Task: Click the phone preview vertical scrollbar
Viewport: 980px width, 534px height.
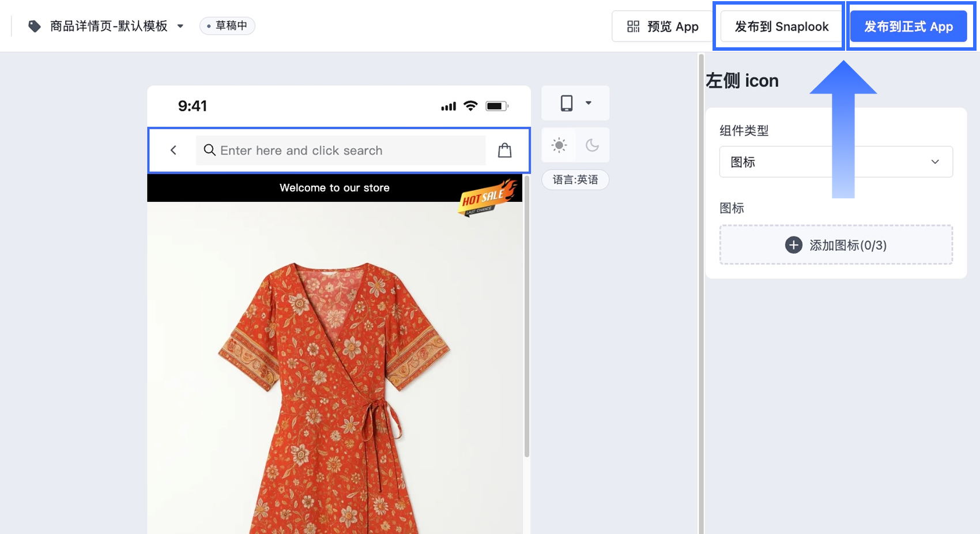Action: point(526,316)
